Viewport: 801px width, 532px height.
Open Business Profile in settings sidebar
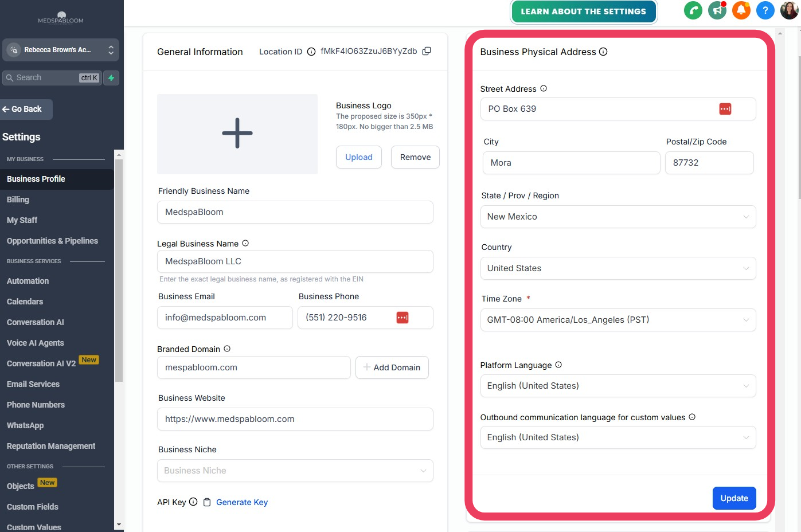click(x=57, y=179)
